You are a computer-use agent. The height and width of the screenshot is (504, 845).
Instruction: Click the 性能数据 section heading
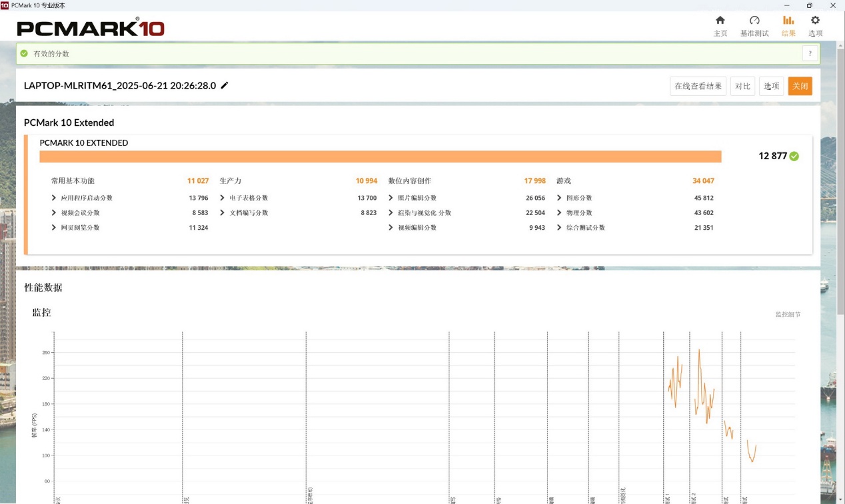(43, 288)
